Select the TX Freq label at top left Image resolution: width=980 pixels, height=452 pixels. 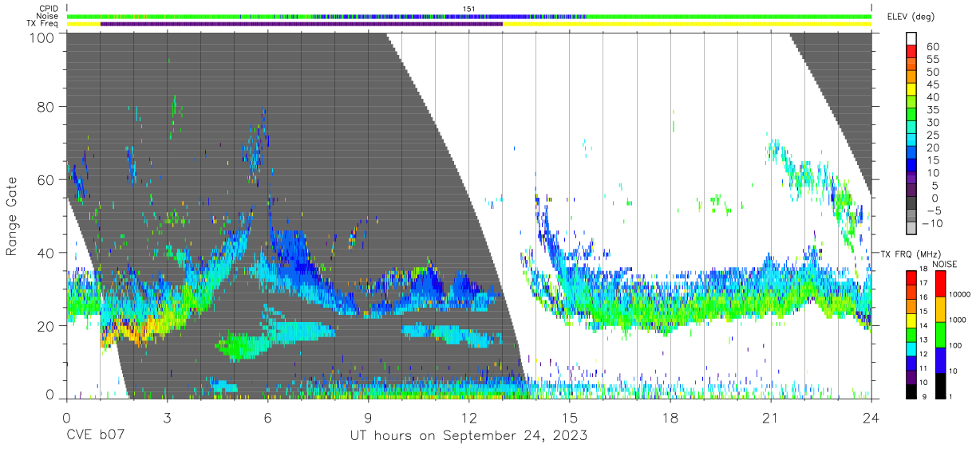[41, 24]
